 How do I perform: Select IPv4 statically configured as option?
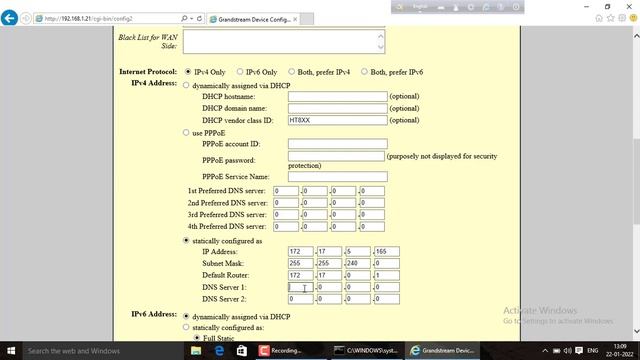186,240
